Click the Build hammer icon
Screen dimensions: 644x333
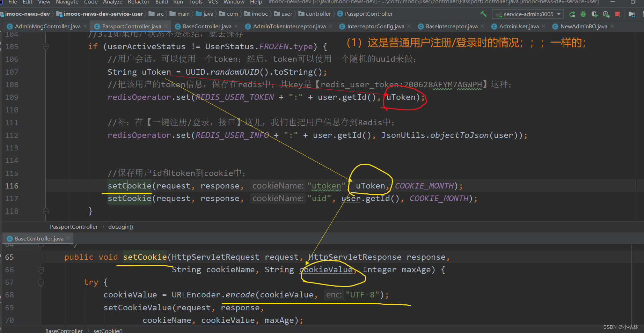pyautogui.click(x=483, y=14)
